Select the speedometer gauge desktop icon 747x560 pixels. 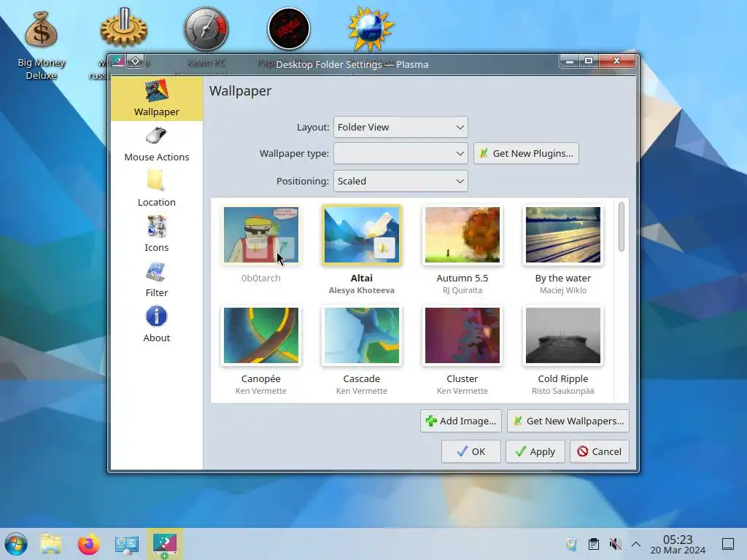[206, 28]
